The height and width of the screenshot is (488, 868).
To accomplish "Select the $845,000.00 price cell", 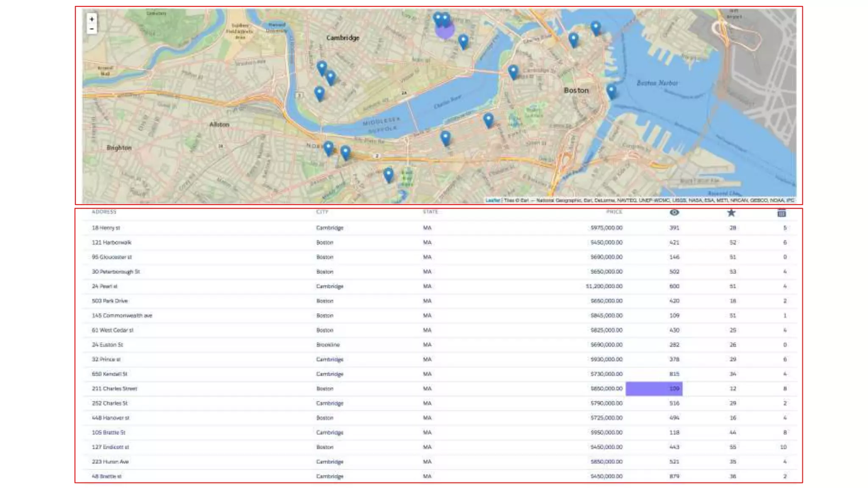I will point(606,316).
